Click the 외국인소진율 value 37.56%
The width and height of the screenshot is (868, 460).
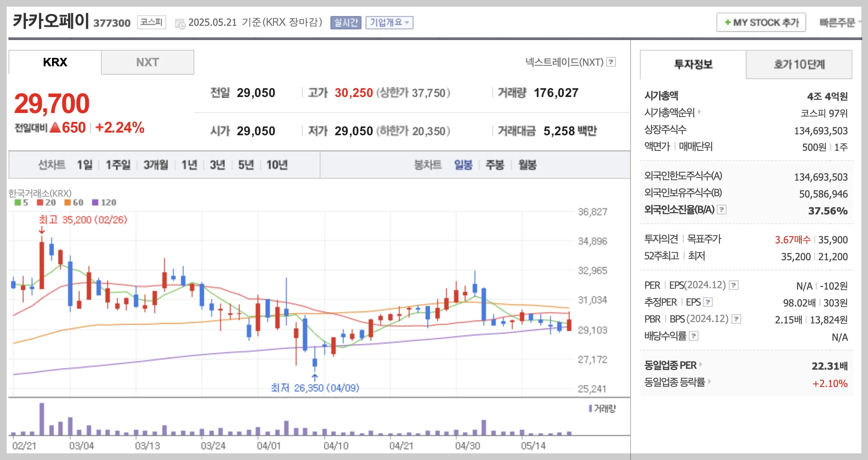point(828,210)
